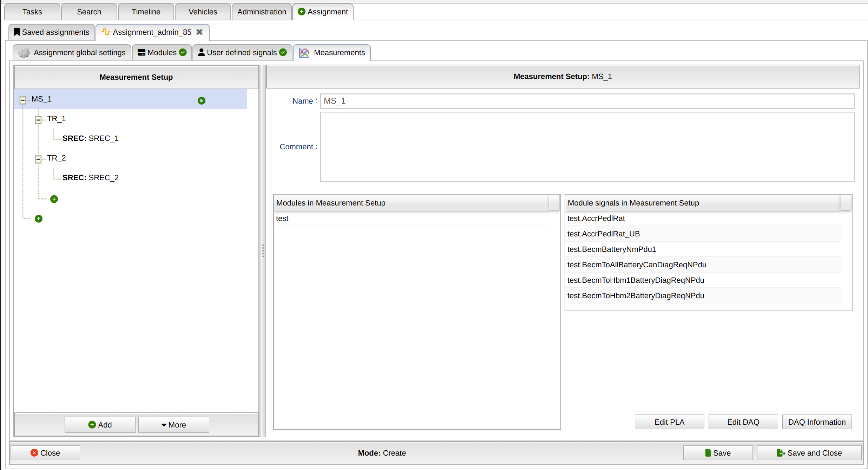Click the vertical panel splitter handle

pos(263,251)
